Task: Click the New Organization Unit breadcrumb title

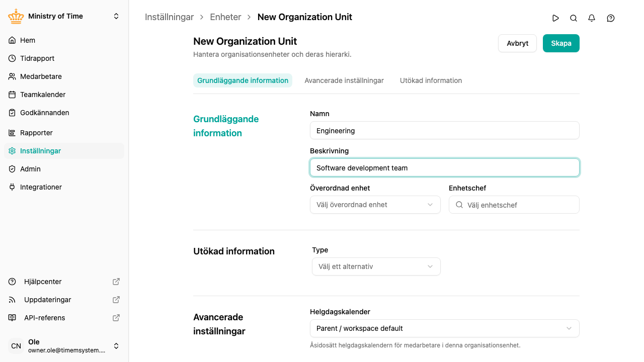Action: pos(304,17)
